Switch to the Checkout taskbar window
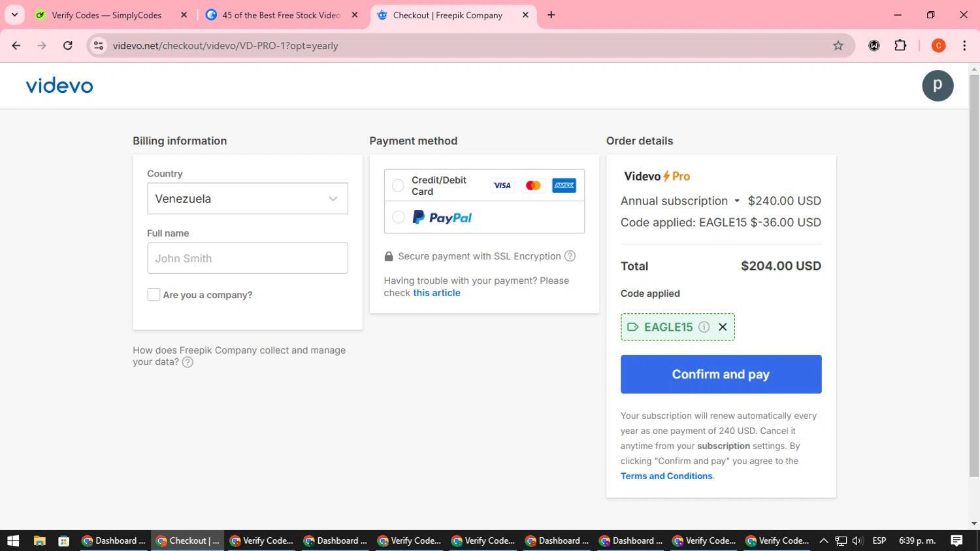This screenshot has width=980, height=551. [x=188, y=541]
